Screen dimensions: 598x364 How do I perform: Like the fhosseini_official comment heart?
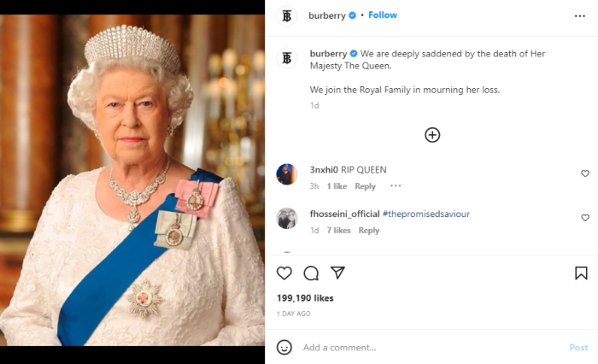585,218
